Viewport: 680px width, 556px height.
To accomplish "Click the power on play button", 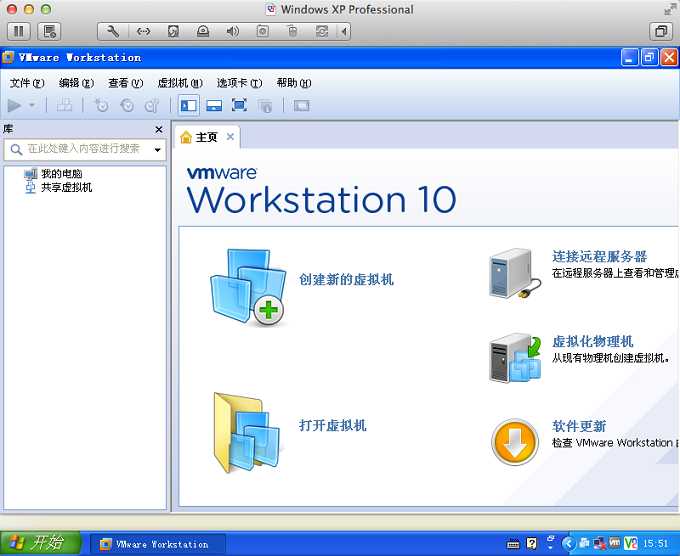I will [14, 105].
